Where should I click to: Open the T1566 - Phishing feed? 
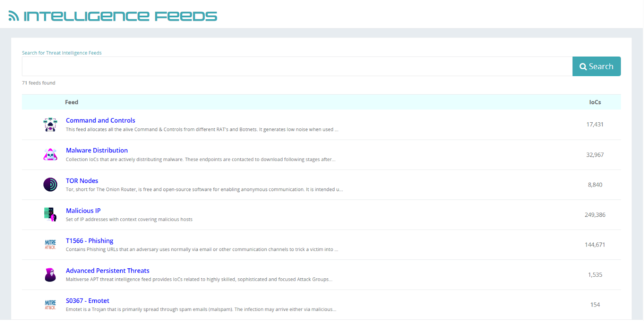pyautogui.click(x=89, y=241)
